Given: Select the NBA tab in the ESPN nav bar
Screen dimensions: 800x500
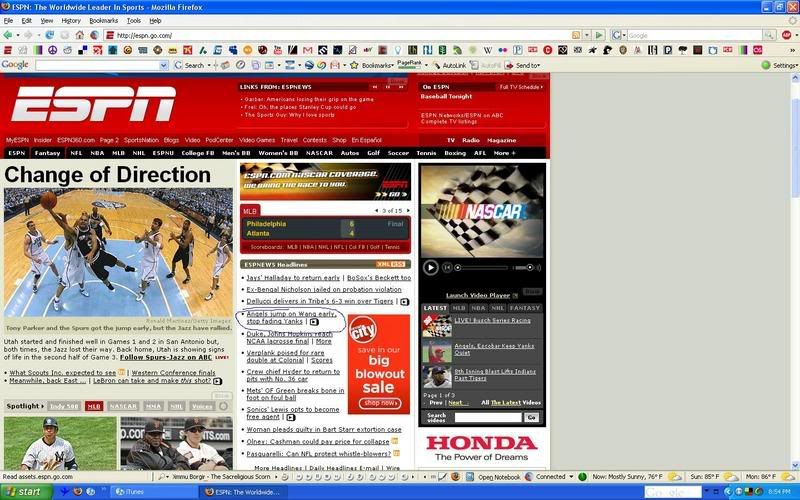Looking at the screenshot, I should click(97, 153).
